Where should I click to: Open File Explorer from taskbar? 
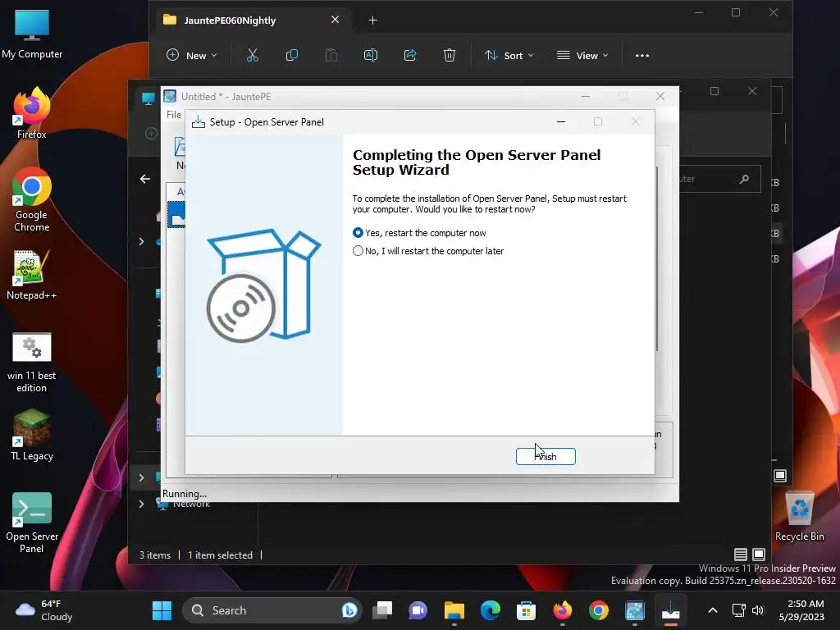click(454, 610)
